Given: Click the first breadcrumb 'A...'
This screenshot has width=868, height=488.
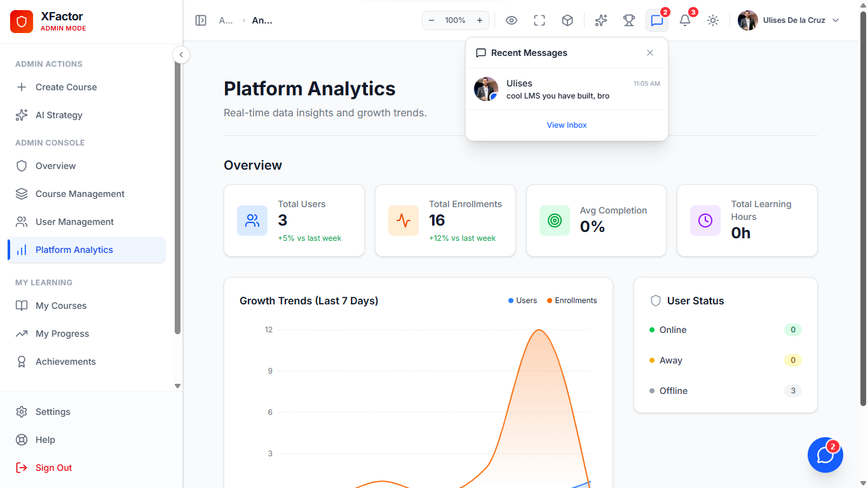Looking at the screenshot, I should (226, 20).
